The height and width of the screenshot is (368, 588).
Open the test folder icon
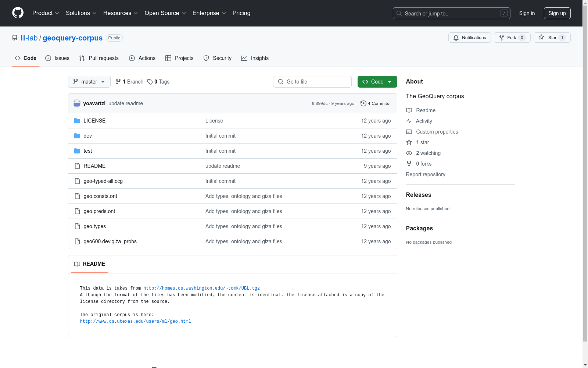tap(77, 151)
